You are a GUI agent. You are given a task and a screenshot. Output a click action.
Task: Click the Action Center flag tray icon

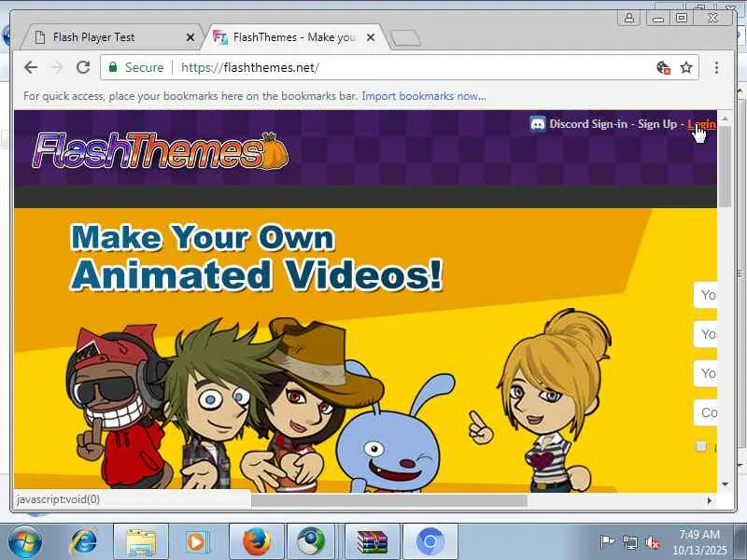[606, 542]
